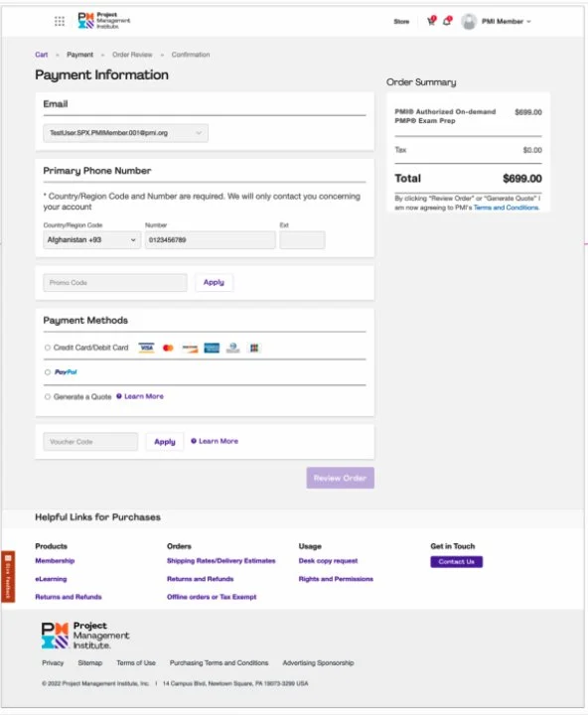588x715 pixels.
Task: Select Credit Card/Debit Card payment option
Action: click(48, 348)
